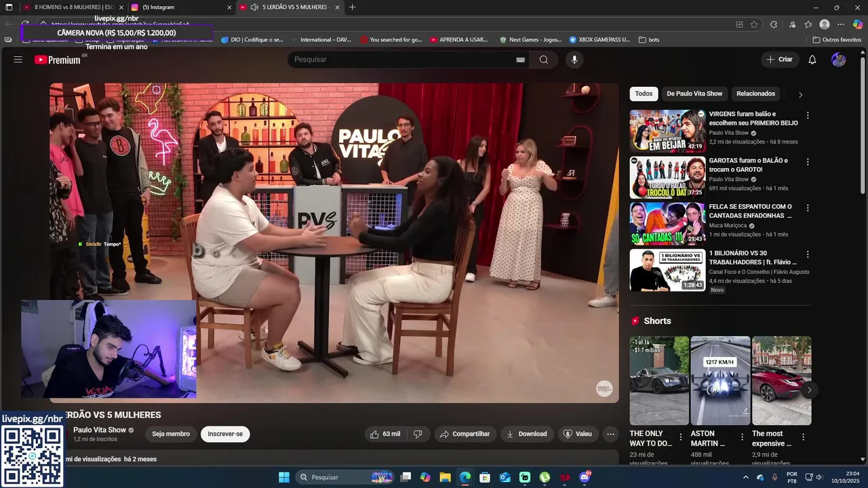Click Inscrever-se subscribe button
The height and width of the screenshot is (488, 868).
(x=225, y=434)
